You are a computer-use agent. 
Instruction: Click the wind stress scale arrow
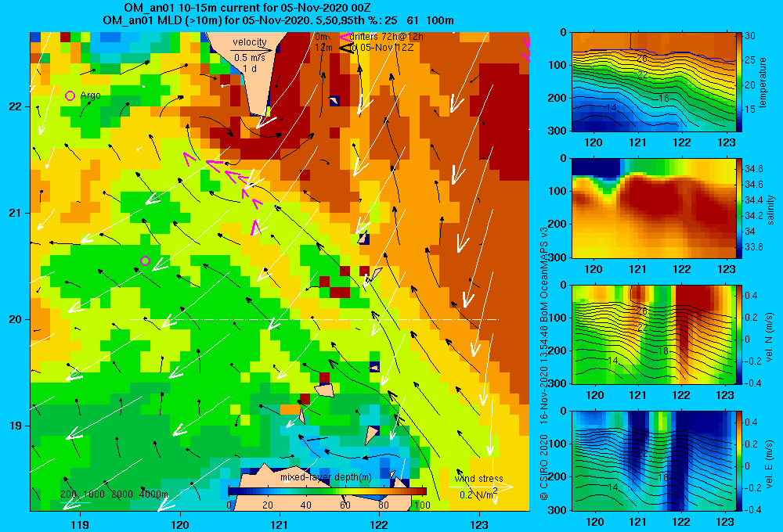(x=482, y=487)
